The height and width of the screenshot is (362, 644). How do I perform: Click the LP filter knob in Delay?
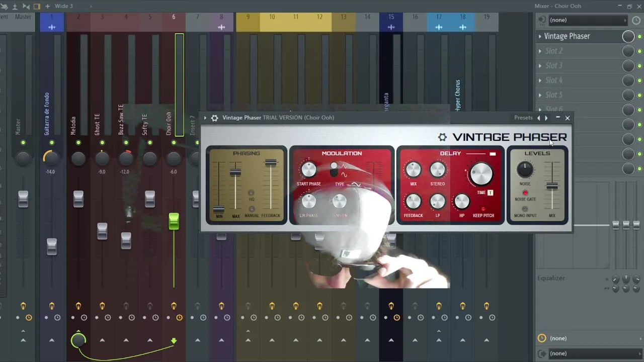[x=437, y=202]
